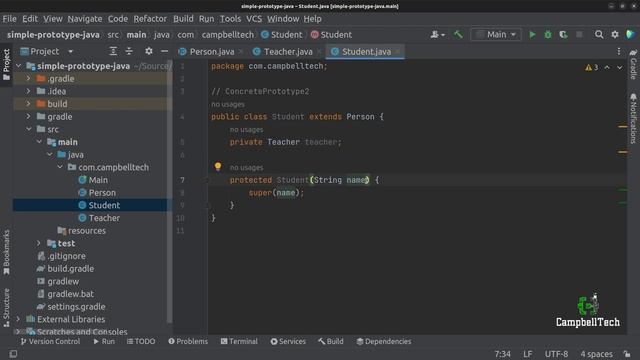Open the Build tool window
Viewport: 640px width, 360px height.
coord(331,341)
